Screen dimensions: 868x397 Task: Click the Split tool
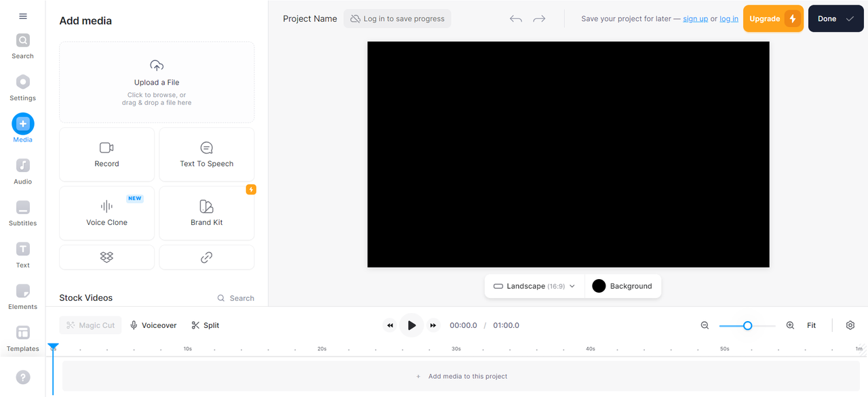click(x=205, y=325)
